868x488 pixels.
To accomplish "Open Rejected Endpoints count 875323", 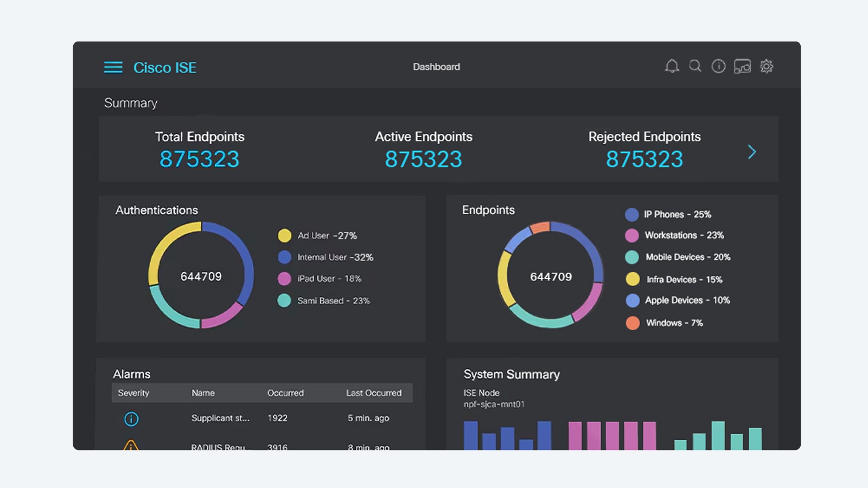I will pyautogui.click(x=644, y=159).
